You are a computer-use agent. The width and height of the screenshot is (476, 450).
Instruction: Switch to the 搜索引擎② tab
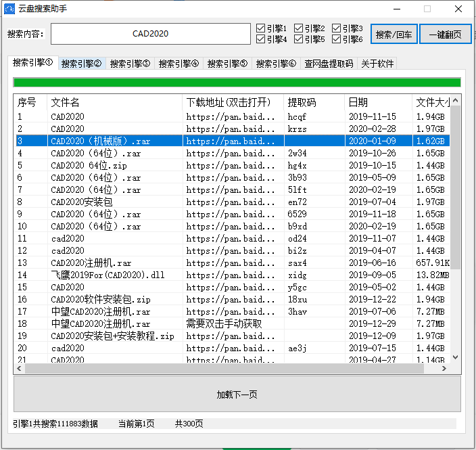82,64
